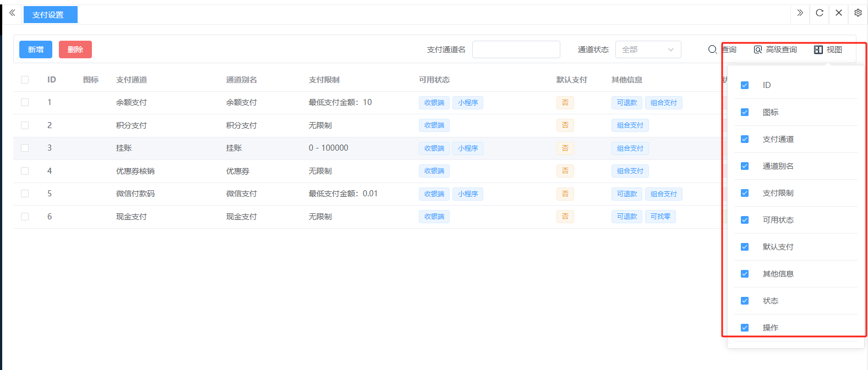Image resolution: width=868 pixels, height=370 pixels.
Task: Click the red 删除 button
Action: pos(75,49)
